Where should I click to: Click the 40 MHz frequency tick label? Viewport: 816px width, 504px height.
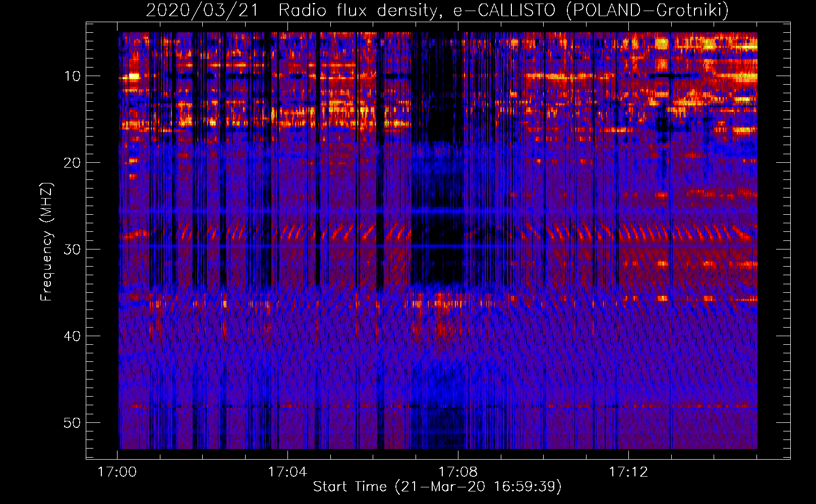point(72,336)
